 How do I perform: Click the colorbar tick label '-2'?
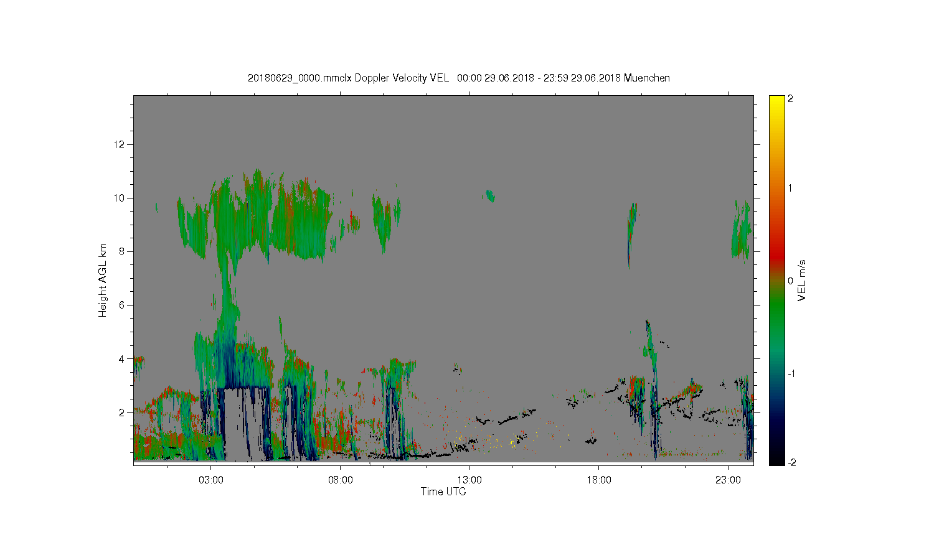click(x=791, y=462)
